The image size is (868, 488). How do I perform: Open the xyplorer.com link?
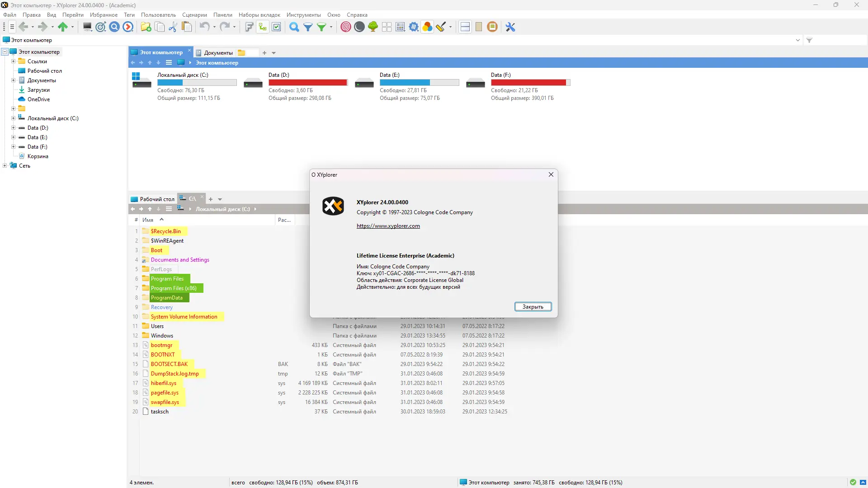pos(388,226)
